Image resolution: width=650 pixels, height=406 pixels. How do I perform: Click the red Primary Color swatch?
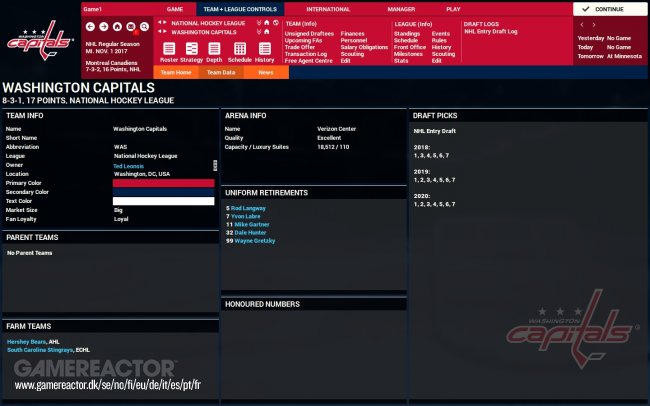point(163,183)
